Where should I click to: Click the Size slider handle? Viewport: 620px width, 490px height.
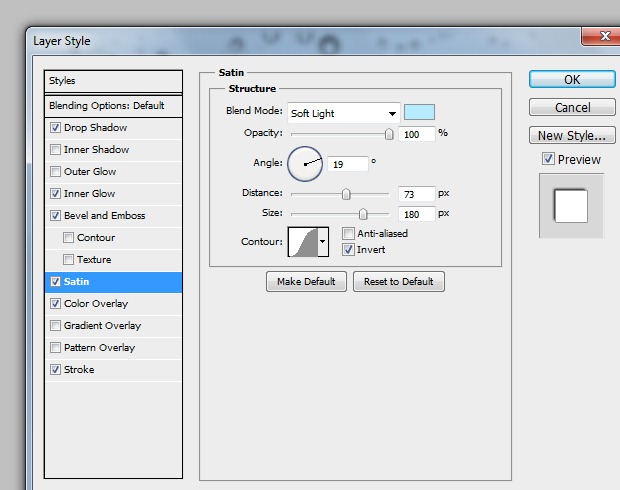[363, 214]
